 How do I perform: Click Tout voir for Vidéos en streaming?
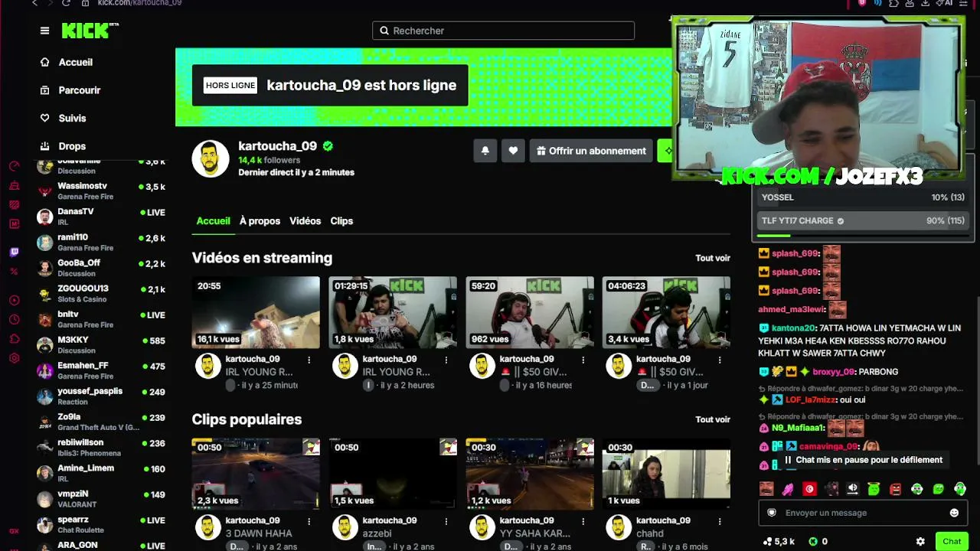coord(713,258)
